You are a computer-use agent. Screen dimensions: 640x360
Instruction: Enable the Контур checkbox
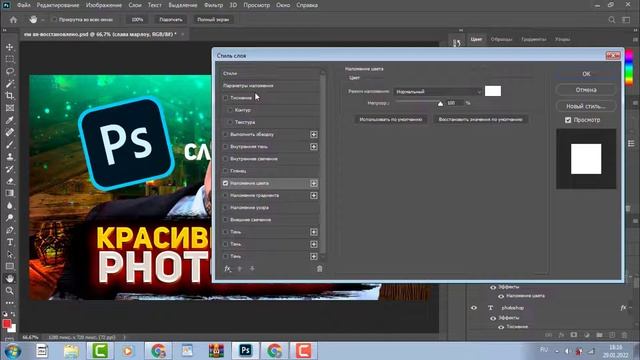(x=230, y=110)
